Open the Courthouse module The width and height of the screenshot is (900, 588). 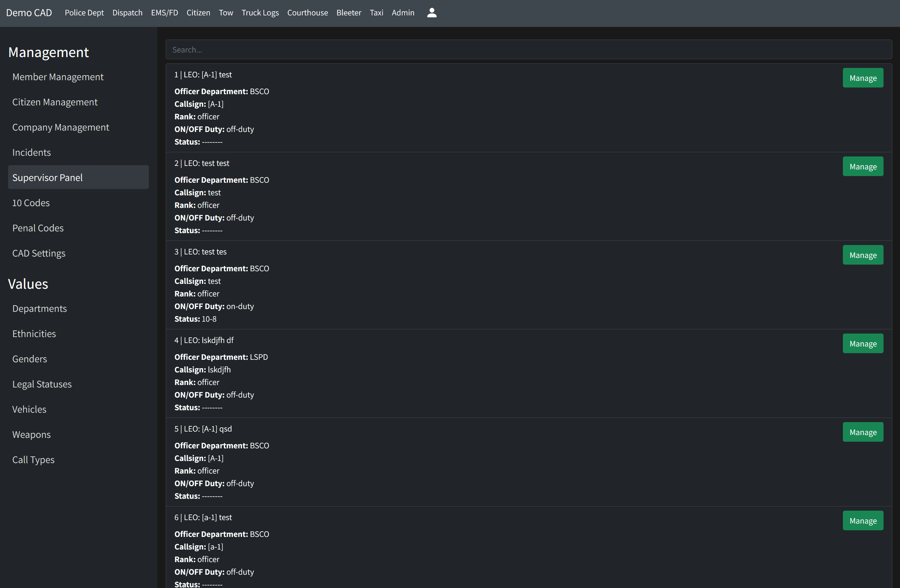click(307, 13)
